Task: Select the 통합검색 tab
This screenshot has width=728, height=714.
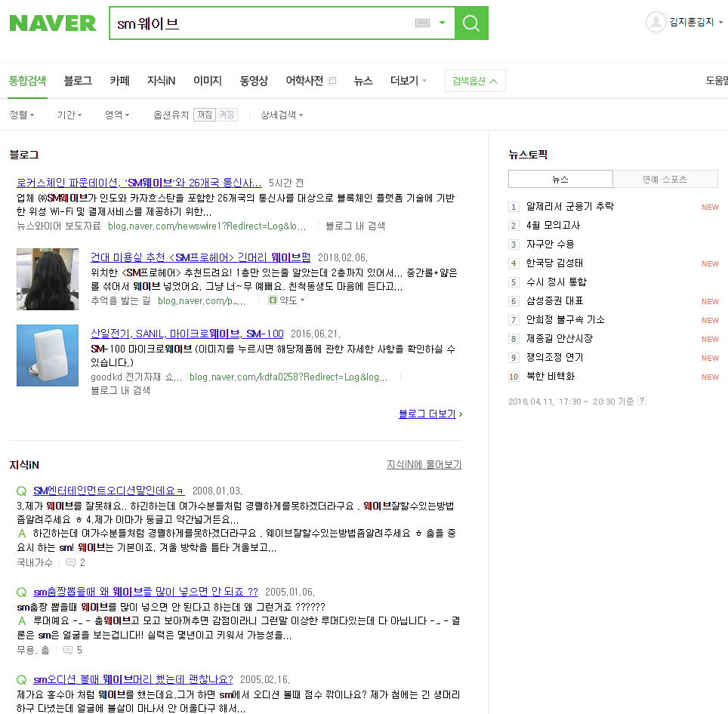Action: pos(28,81)
